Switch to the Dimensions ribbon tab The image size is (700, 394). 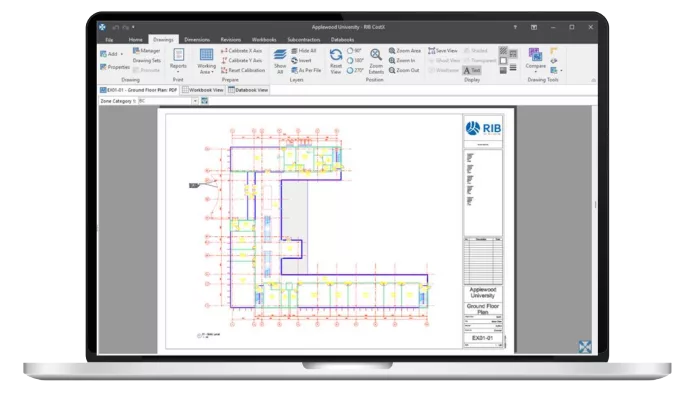pyautogui.click(x=197, y=40)
